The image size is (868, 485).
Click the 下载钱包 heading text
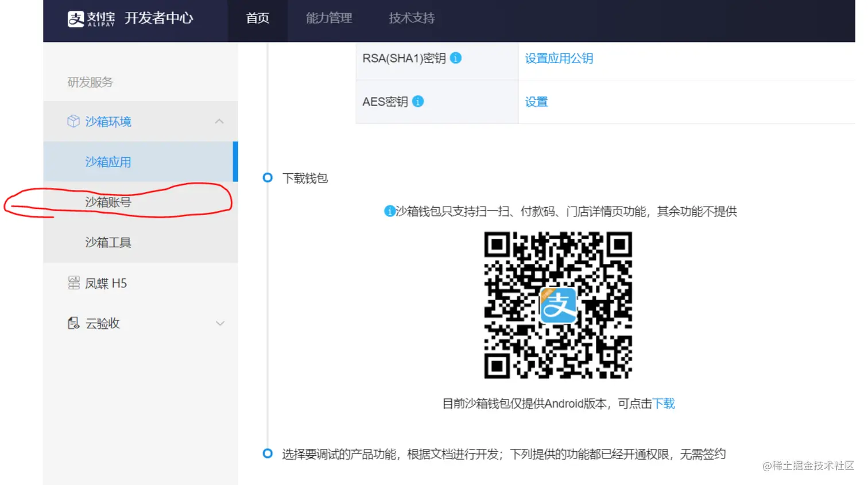[305, 179]
